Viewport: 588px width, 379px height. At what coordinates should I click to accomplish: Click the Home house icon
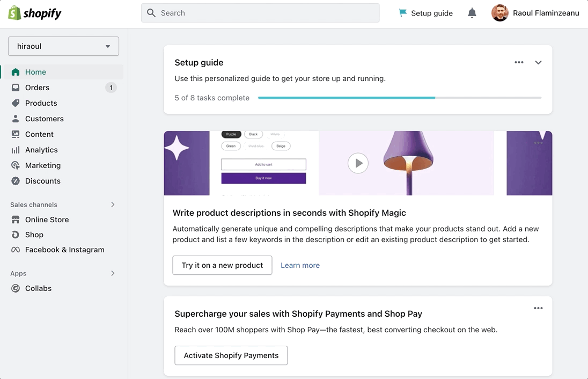point(16,72)
